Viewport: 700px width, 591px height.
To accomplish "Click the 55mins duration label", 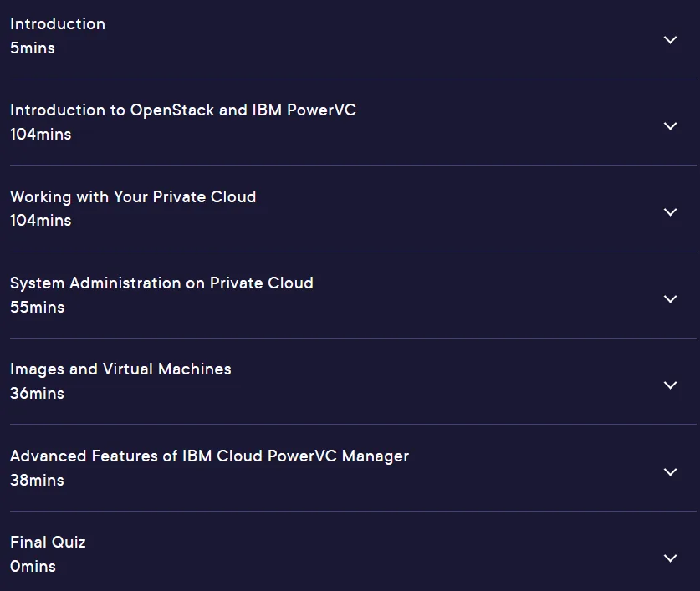I will 37,307.
